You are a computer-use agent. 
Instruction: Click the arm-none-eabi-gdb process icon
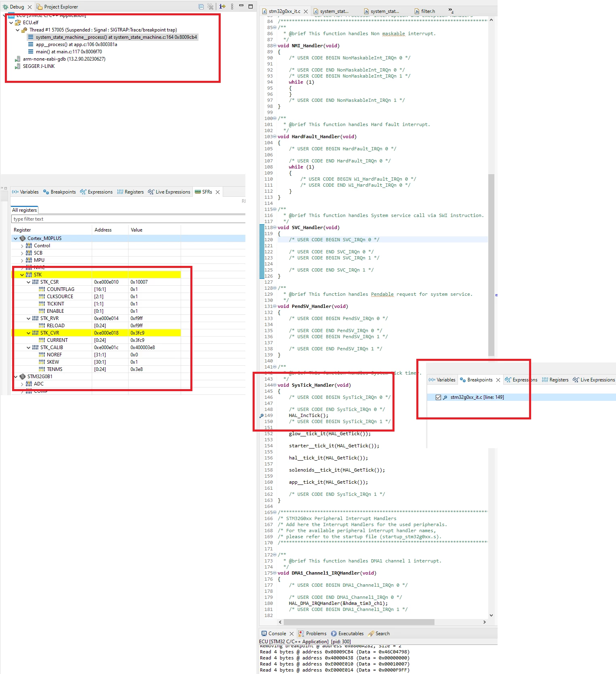[17, 59]
